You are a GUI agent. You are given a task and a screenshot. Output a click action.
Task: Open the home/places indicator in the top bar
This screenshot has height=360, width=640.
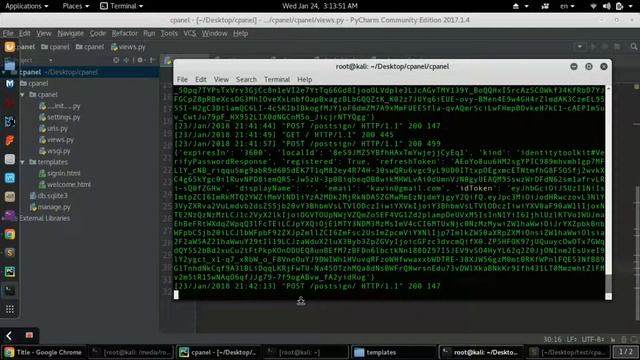(516, 6)
